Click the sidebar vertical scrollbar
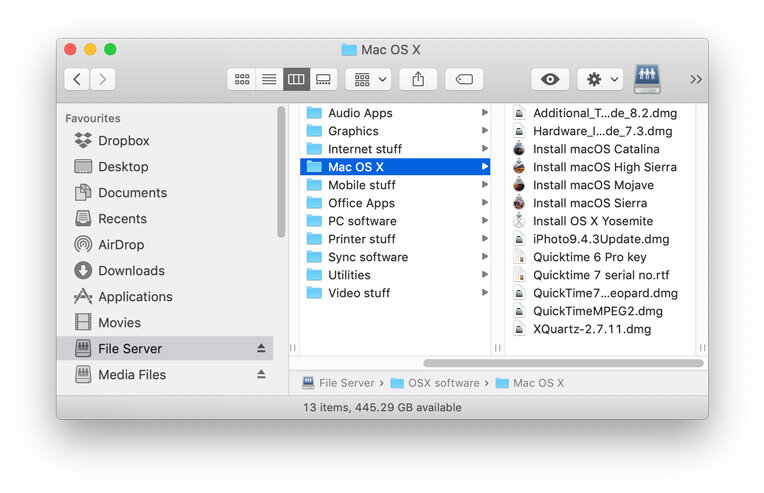The height and width of the screenshot is (493, 764). point(281,171)
